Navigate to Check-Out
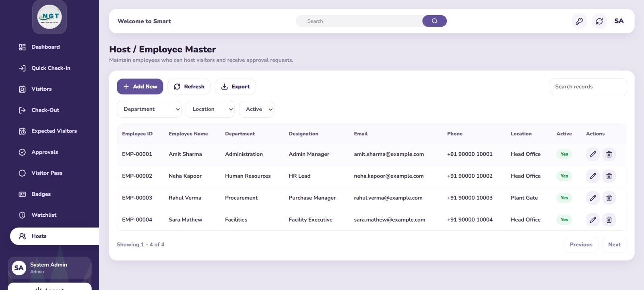 tap(45, 110)
